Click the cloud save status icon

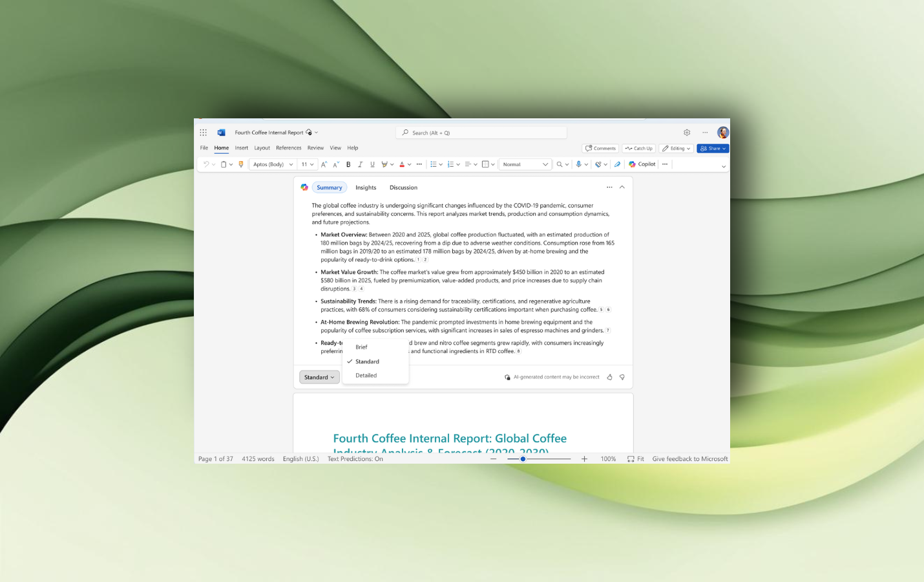309,133
